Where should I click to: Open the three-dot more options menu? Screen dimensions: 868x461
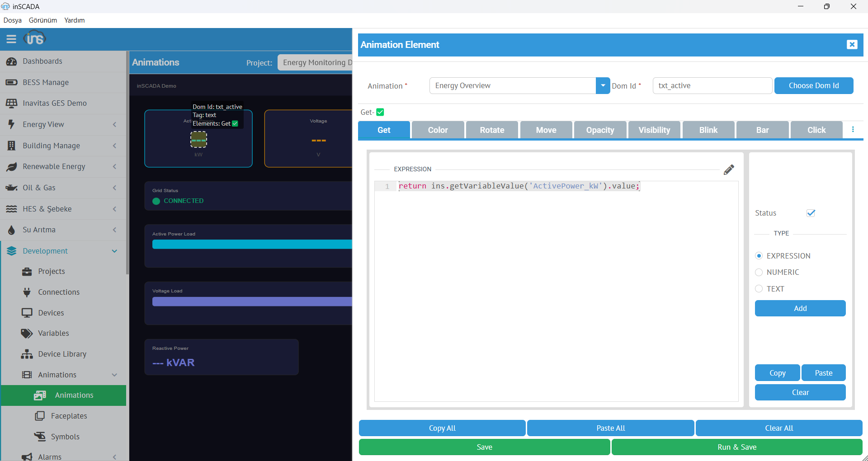[x=853, y=130]
